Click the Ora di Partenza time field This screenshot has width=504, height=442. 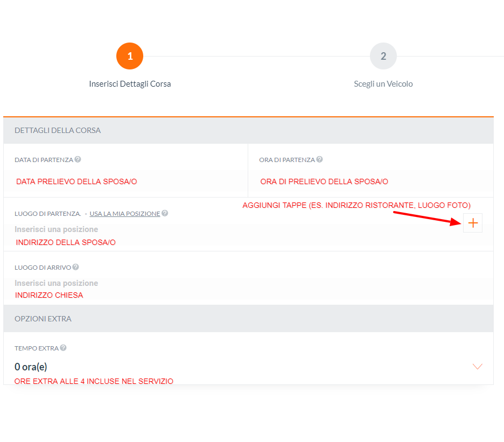tap(370, 181)
